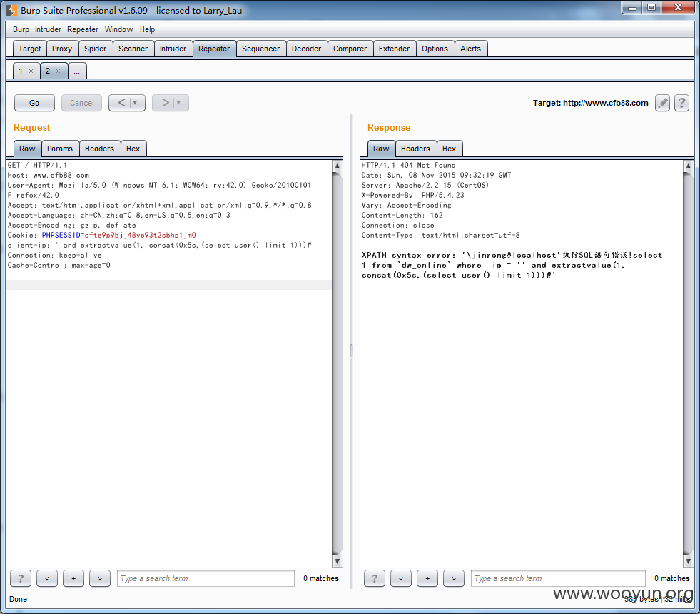Click the XPATH syntax error response text
This screenshot has width=700, height=614.
pyautogui.click(x=512, y=265)
